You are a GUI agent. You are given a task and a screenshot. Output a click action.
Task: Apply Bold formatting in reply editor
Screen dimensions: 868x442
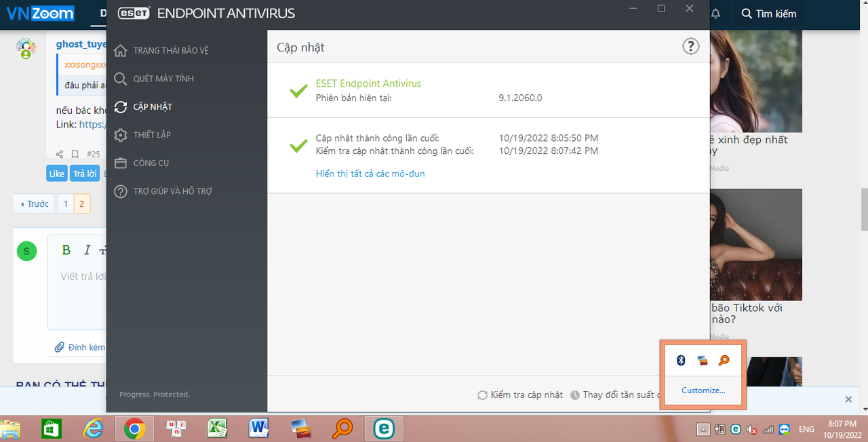click(x=66, y=250)
